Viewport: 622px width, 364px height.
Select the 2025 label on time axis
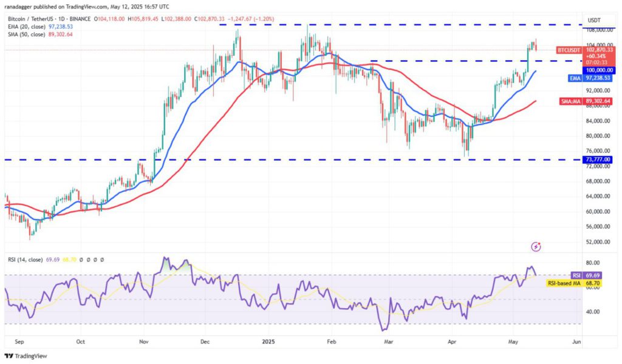pos(268,342)
